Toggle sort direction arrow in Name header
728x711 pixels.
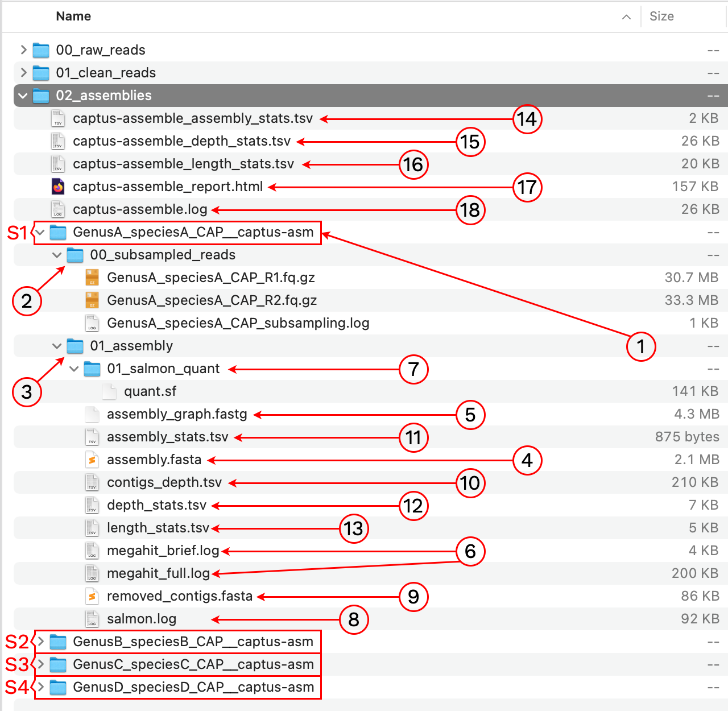coord(626,17)
